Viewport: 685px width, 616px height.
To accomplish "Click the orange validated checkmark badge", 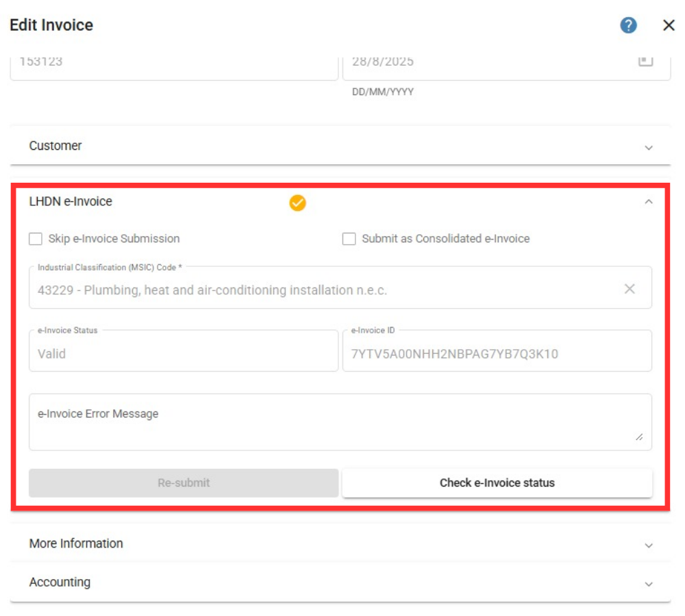I will [297, 203].
